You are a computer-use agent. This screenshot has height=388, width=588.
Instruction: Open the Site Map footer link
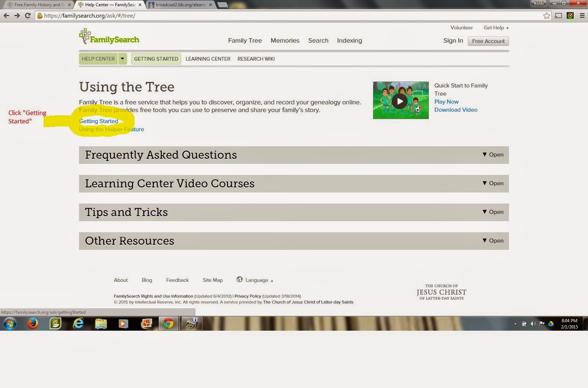[x=213, y=280]
